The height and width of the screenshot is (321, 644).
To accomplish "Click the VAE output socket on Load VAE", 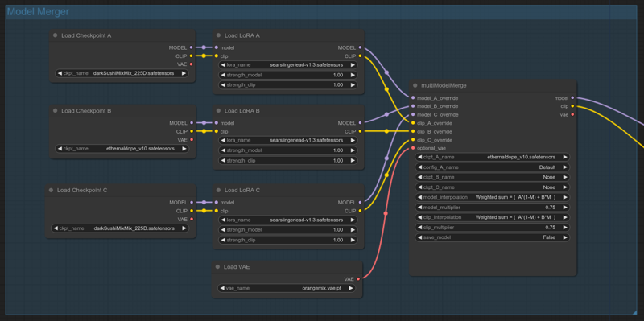I will [358, 278].
